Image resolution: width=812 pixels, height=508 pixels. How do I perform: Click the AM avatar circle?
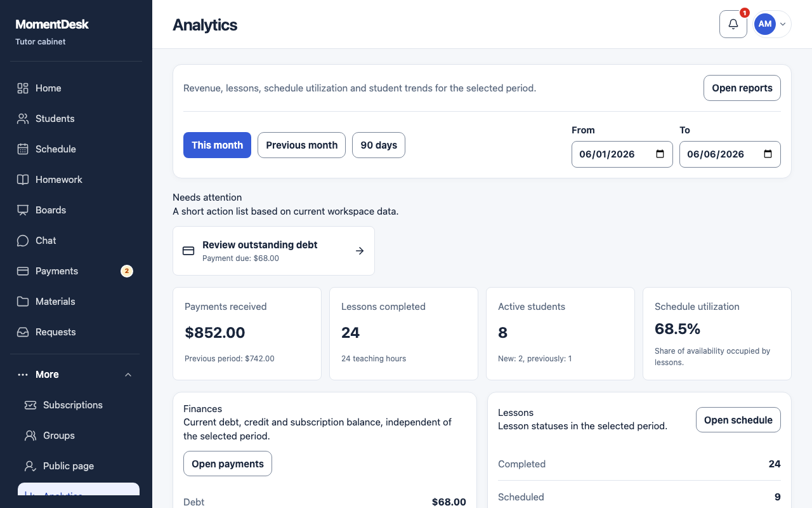[765, 24]
